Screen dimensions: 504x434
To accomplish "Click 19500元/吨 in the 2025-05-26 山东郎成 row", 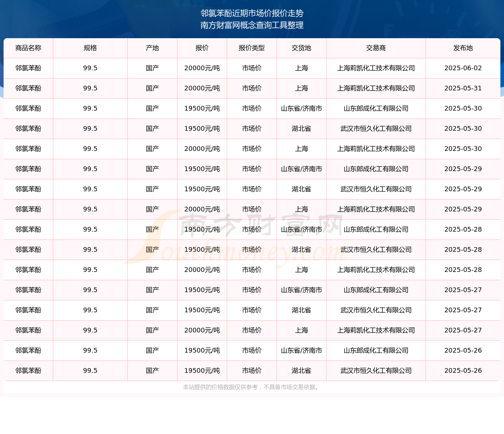I will click(x=202, y=350).
